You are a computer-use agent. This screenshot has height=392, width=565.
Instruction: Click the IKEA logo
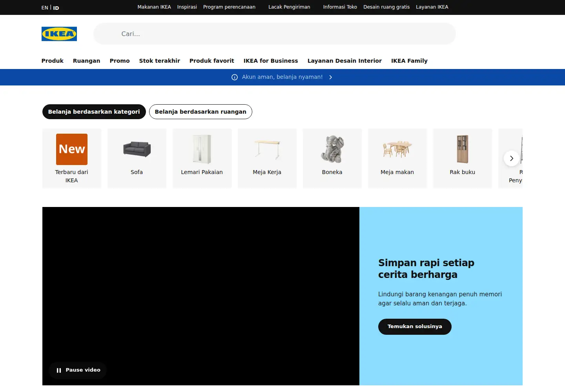coord(59,34)
